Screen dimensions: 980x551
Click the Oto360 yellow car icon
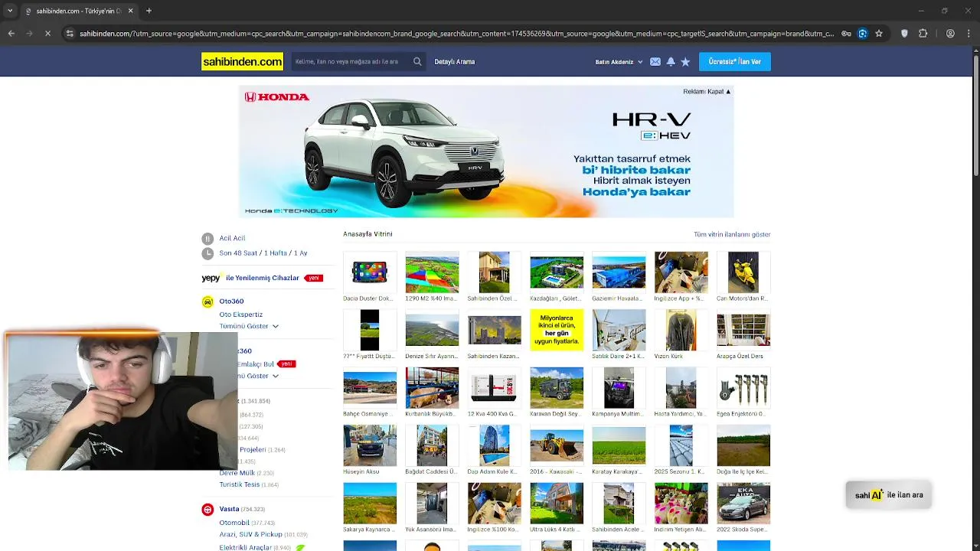coord(207,302)
